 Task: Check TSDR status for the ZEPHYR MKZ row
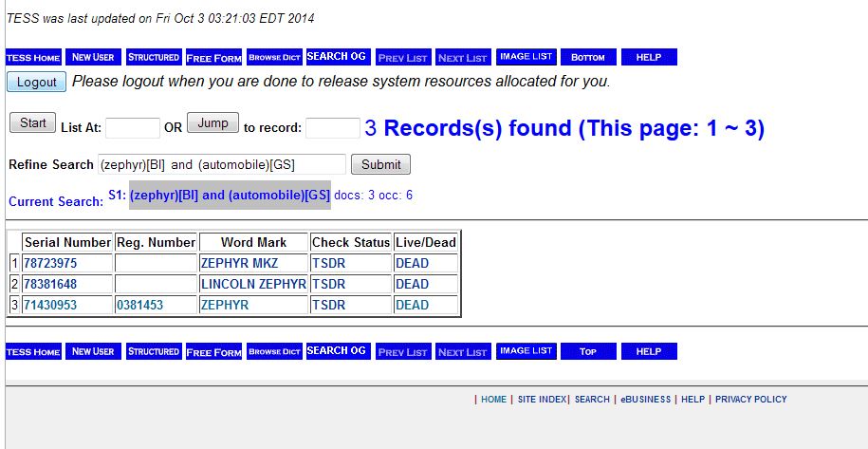point(328,263)
